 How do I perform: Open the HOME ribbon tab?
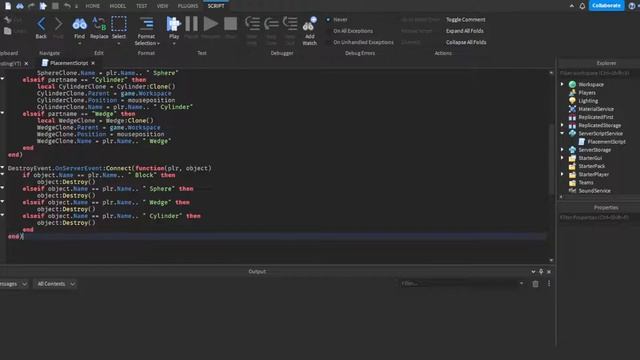(x=93, y=6)
